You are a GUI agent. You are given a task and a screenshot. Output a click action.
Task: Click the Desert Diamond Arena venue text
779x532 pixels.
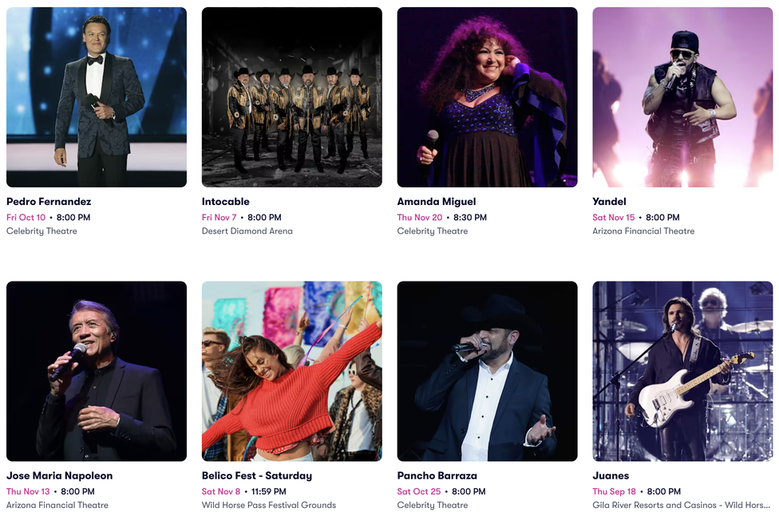(x=247, y=231)
